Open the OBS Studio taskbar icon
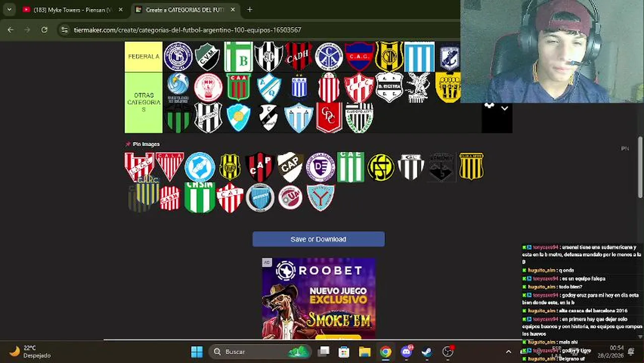Image resolution: width=644 pixels, height=363 pixels. pos(447,351)
